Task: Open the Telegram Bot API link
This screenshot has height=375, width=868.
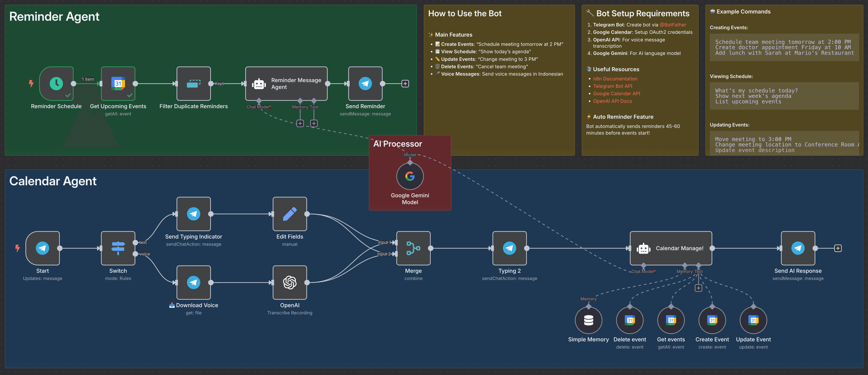Action: (x=612, y=86)
